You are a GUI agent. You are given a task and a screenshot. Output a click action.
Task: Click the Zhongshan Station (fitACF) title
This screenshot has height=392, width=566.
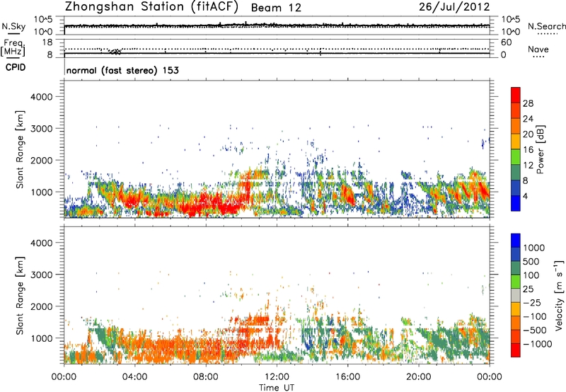[151, 7]
